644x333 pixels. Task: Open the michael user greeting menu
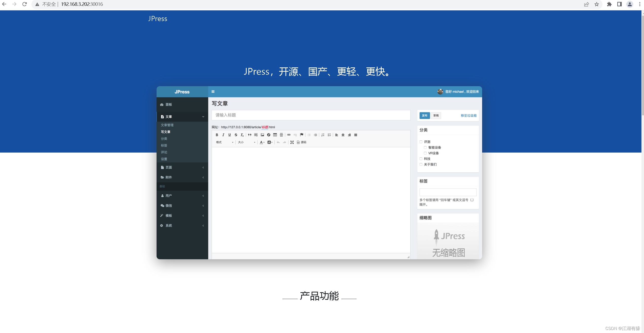click(458, 91)
